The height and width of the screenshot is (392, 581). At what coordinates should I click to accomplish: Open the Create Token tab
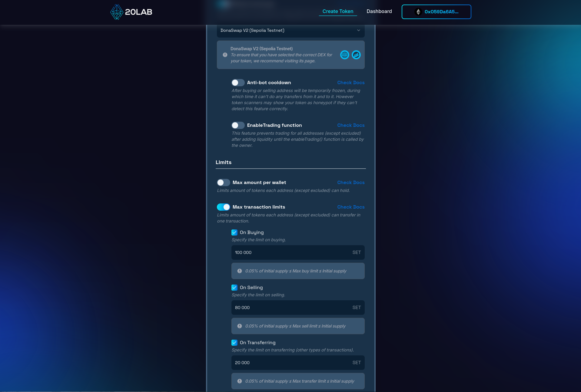(338, 12)
